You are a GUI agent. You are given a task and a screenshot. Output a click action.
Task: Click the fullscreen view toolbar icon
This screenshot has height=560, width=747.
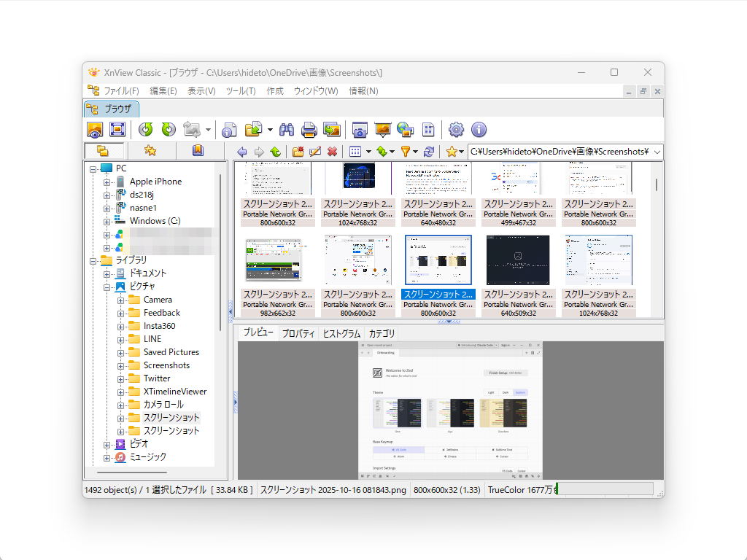(x=117, y=130)
